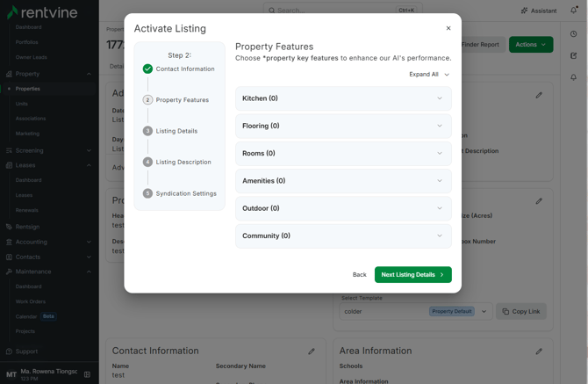Select the Contact Information completed step
The height and width of the screenshot is (384, 588).
[x=178, y=69]
